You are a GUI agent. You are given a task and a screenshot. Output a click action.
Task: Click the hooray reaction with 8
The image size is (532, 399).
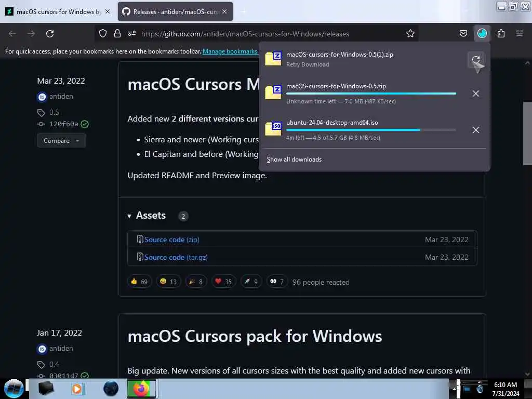click(x=196, y=282)
